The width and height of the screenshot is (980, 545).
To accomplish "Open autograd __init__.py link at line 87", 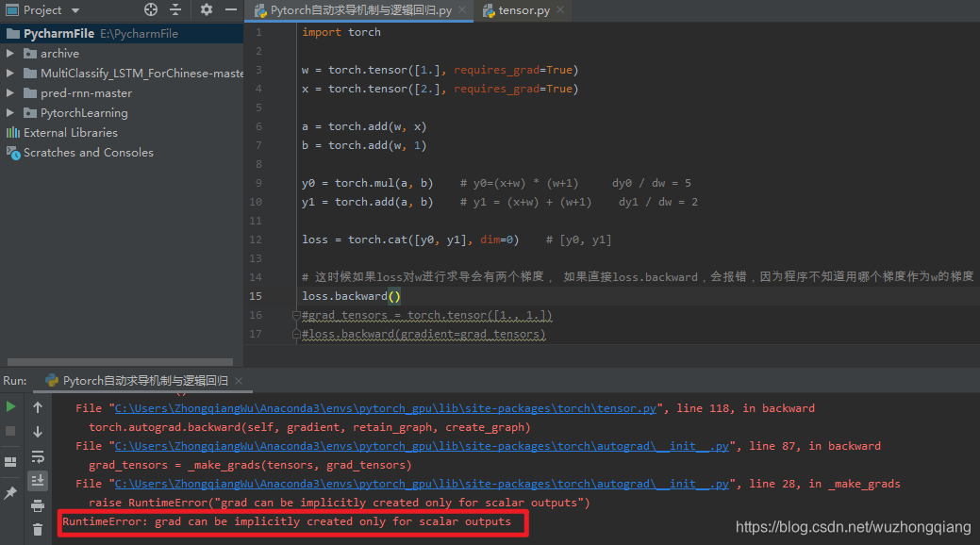I will click(x=422, y=446).
